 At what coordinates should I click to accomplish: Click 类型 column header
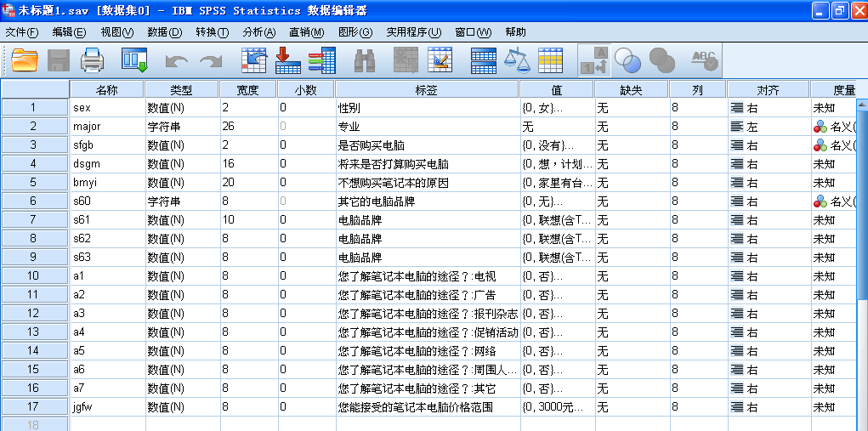(182, 89)
